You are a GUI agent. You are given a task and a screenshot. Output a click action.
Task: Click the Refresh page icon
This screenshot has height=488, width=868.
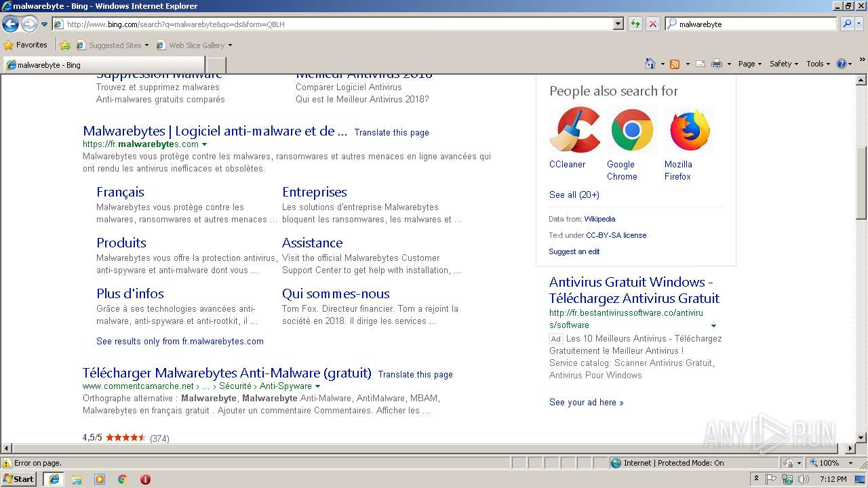click(635, 24)
